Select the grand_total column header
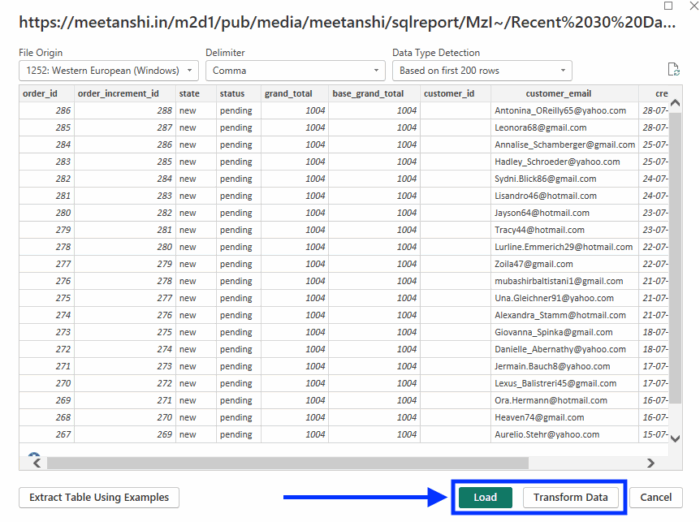The image size is (700, 522). pyautogui.click(x=295, y=93)
